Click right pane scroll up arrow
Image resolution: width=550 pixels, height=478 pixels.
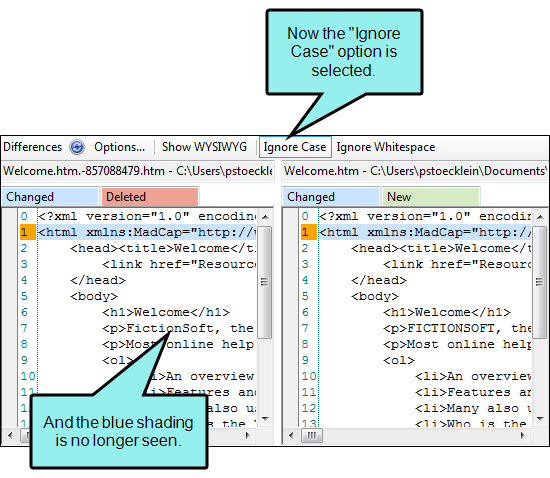[541, 217]
